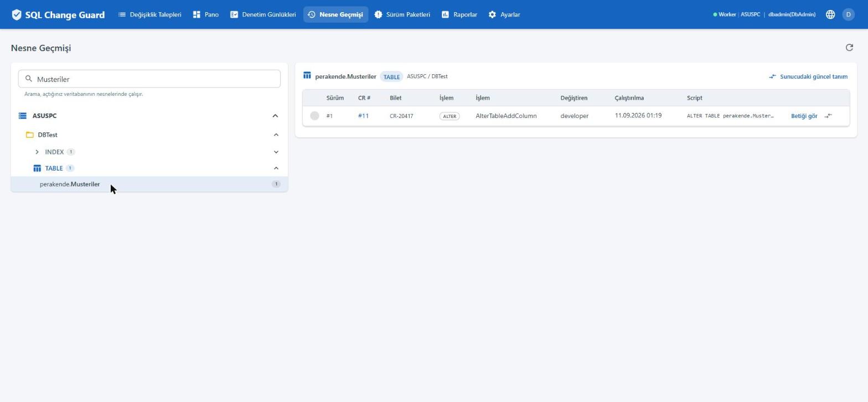868x402 pixels.
Task: Click the Çalıştırılma column header
Action: pyautogui.click(x=629, y=98)
